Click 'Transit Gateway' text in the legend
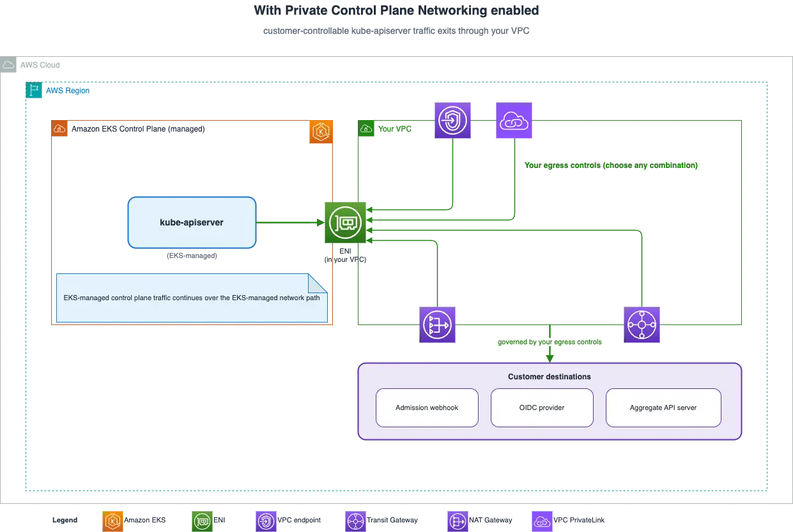This screenshot has width=793, height=532. point(392,521)
